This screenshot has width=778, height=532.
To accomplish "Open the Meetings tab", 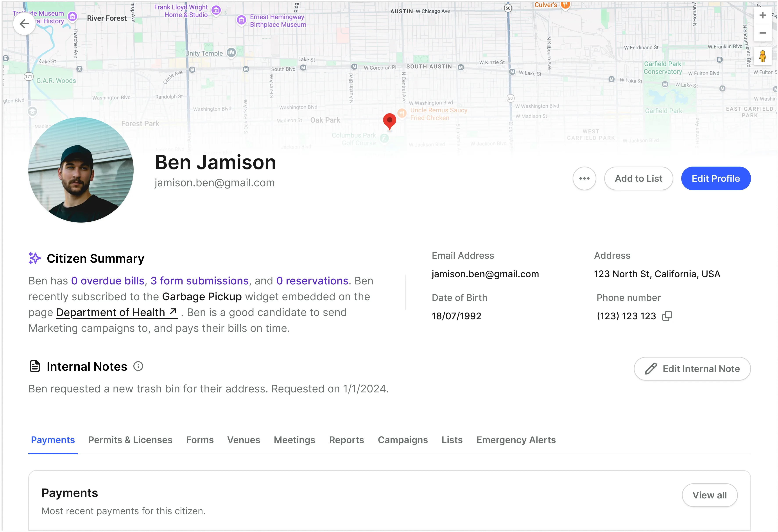I will tap(295, 440).
